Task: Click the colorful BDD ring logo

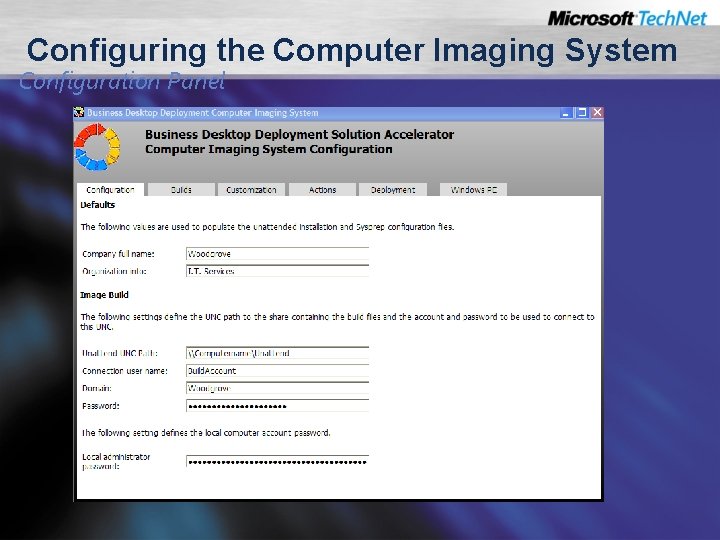Action: [x=97, y=146]
